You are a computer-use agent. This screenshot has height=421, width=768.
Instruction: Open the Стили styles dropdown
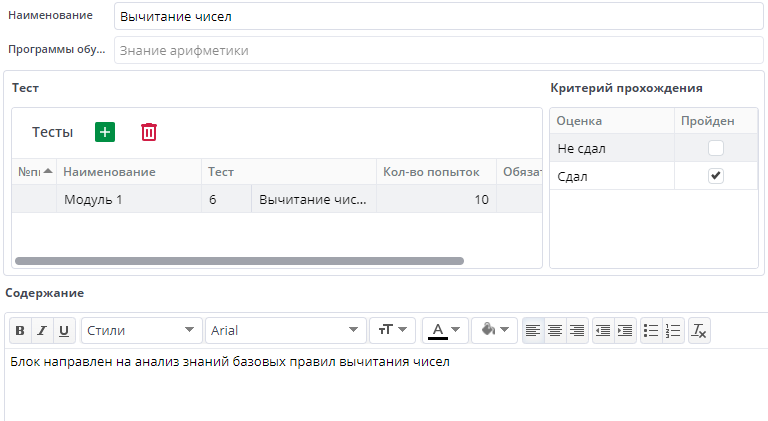[142, 330]
